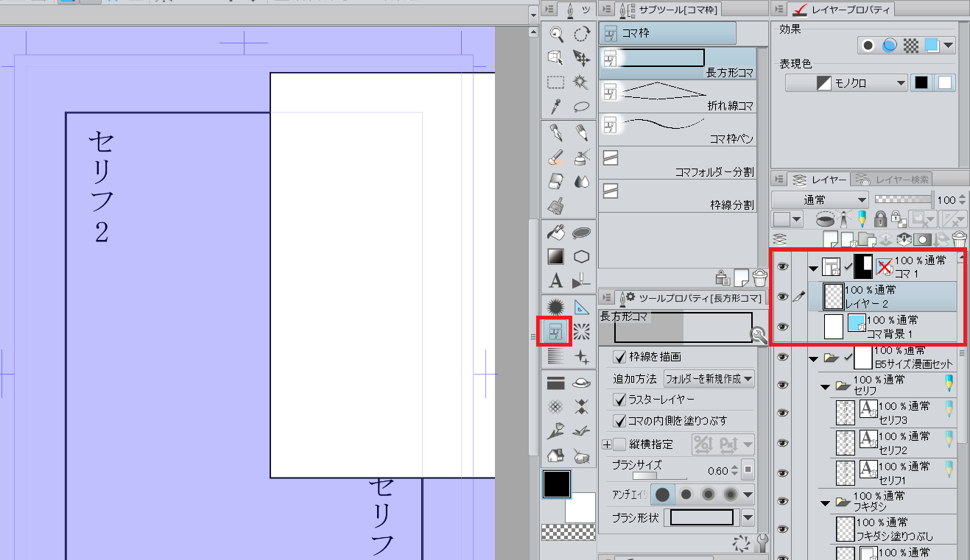Select the Blend droplets tool
This screenshot has height=560, width=970.
582,181
